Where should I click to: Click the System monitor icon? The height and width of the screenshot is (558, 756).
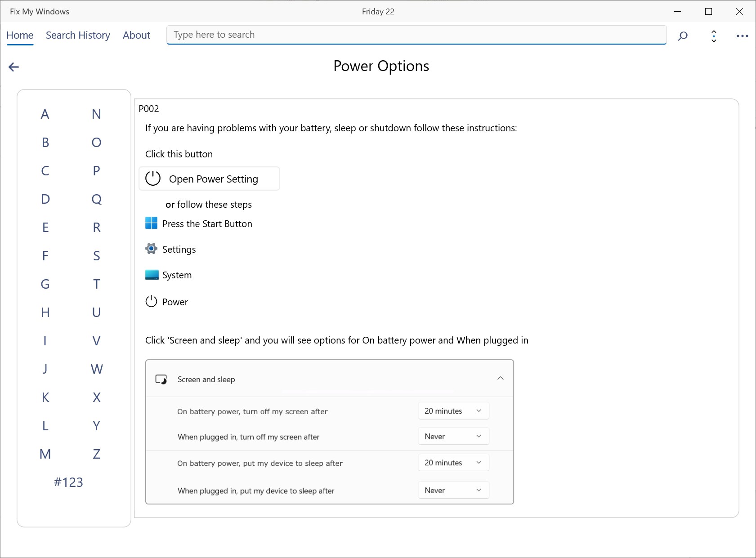152,275
